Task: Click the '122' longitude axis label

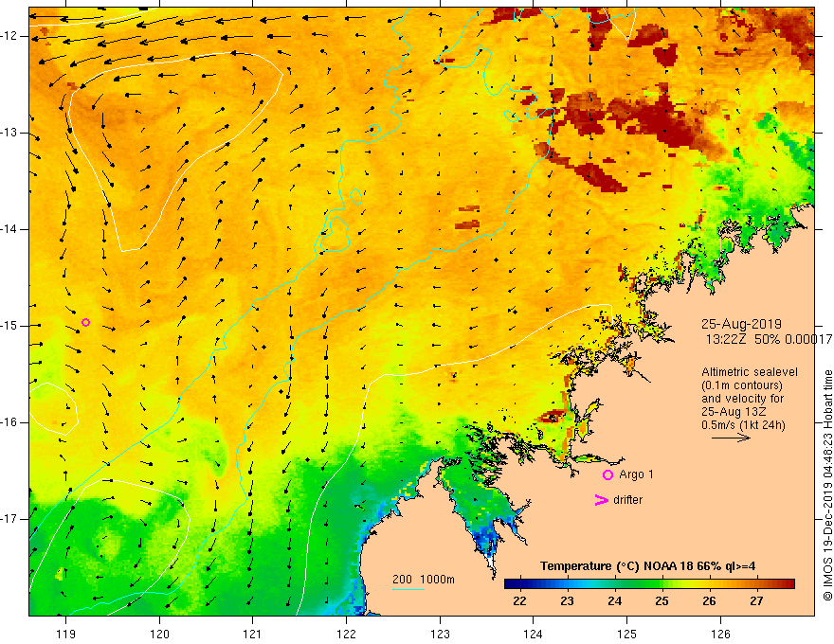Action: 346,634
